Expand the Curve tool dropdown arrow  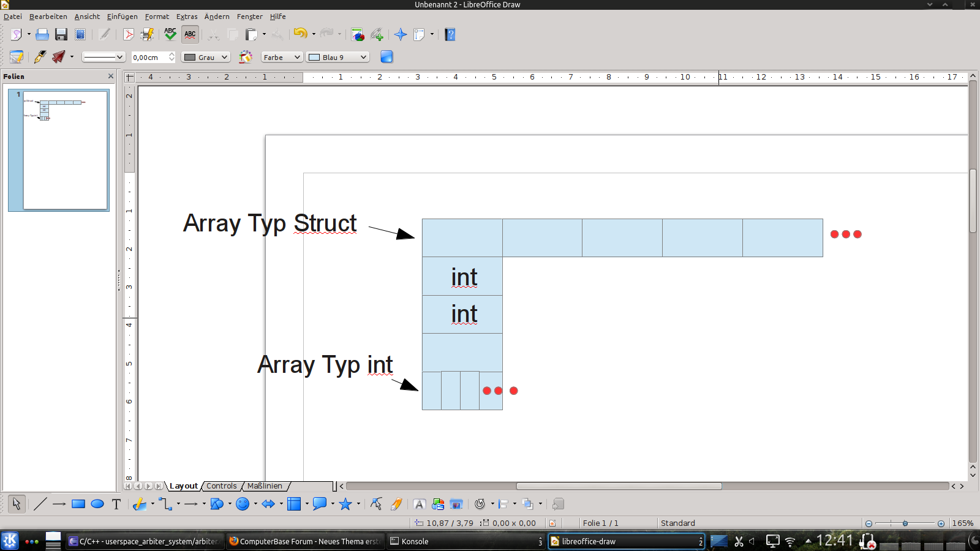point(153,504)
